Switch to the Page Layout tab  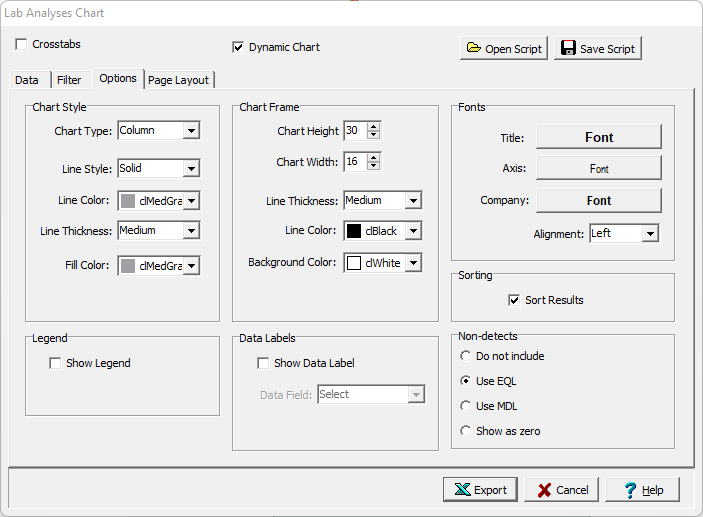tap(179, 80)
